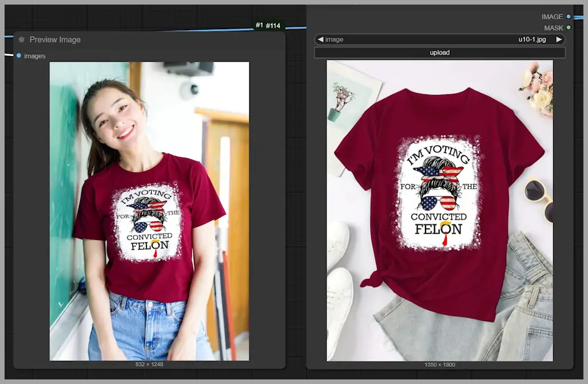Image resolution: width=588 pixels, height=384 pixels.
Task: Collapse the Preview Image node via its gray dot
Action: pyautogui.click(x=21, y=39)
